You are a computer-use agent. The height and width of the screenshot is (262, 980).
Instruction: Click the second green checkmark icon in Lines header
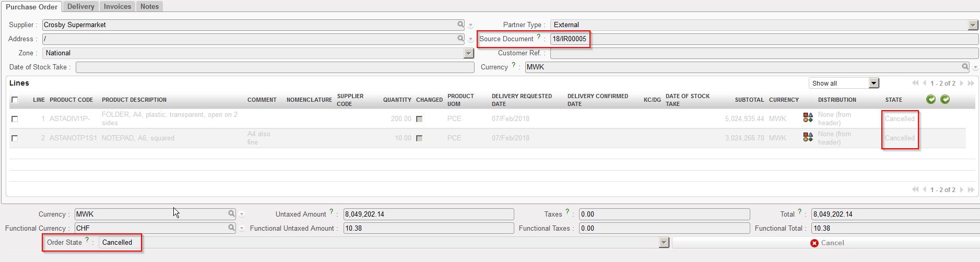coord(945,99)
